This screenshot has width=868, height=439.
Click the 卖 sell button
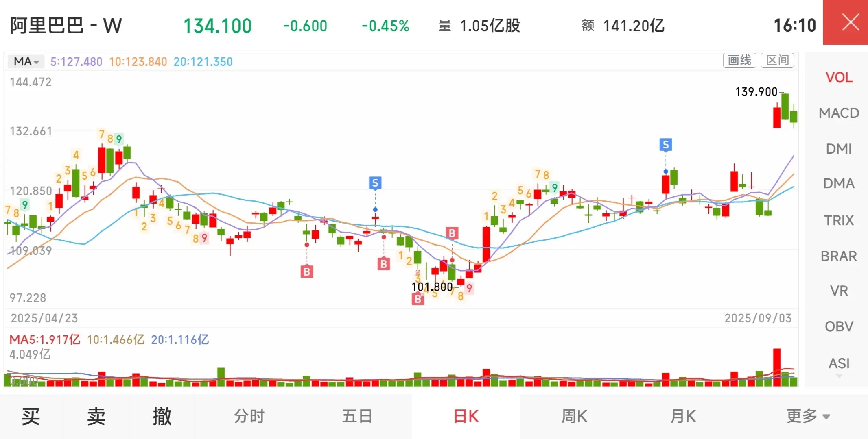point(96,416)
